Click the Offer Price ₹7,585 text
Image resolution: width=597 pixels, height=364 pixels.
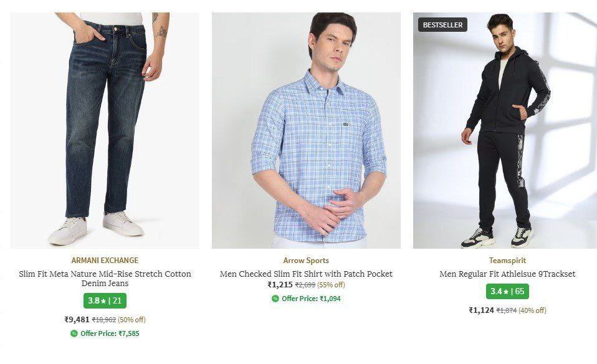[110, 333]
